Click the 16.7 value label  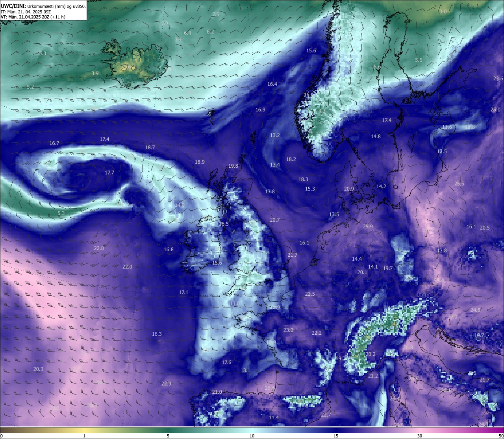coord(54,143)
